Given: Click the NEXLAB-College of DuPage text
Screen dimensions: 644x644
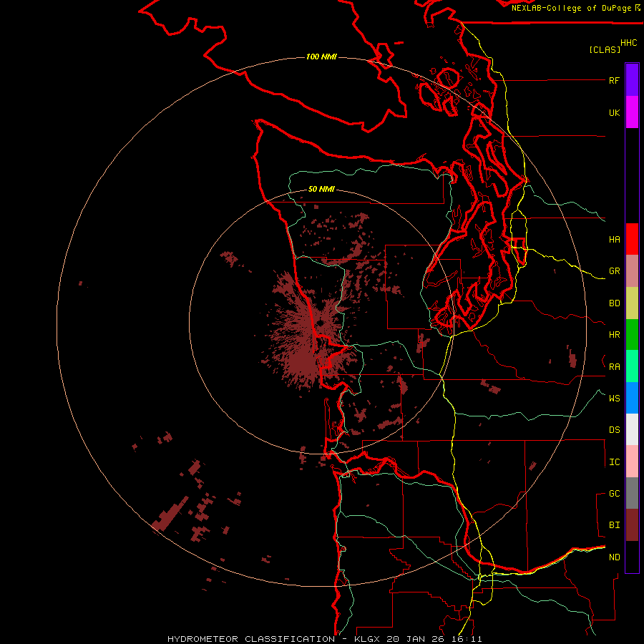Looking at the screenshot, I should coord(571,8).
